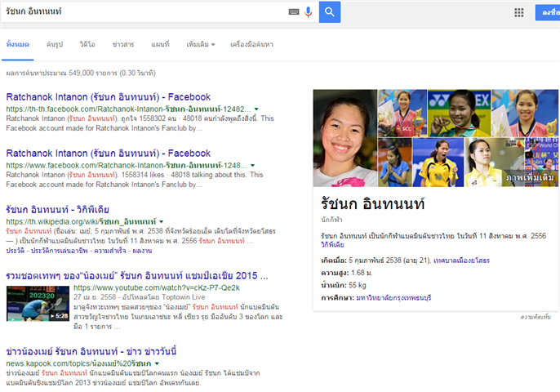Open trophy photo with SCG logo
The height and width of the screenshot is (392, 560).
pyautogui.click(x=402, y=114)
